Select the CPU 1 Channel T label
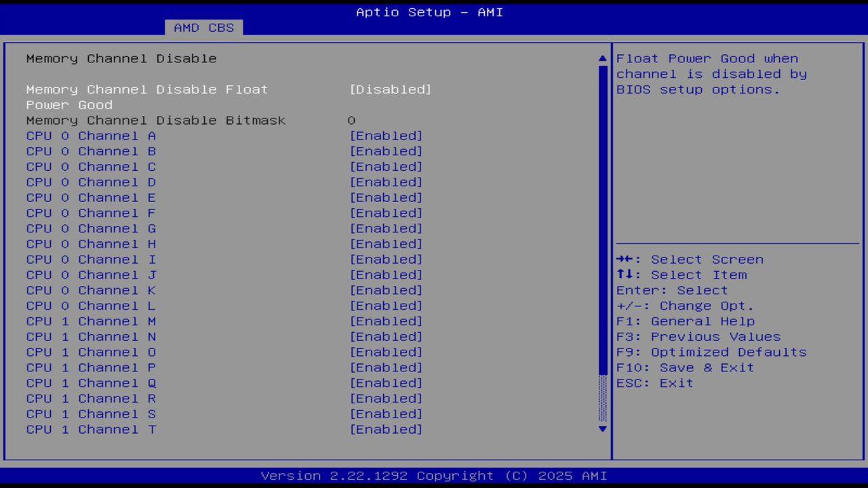This screenshot has height=488, width=868. click(x=91, y=430)
